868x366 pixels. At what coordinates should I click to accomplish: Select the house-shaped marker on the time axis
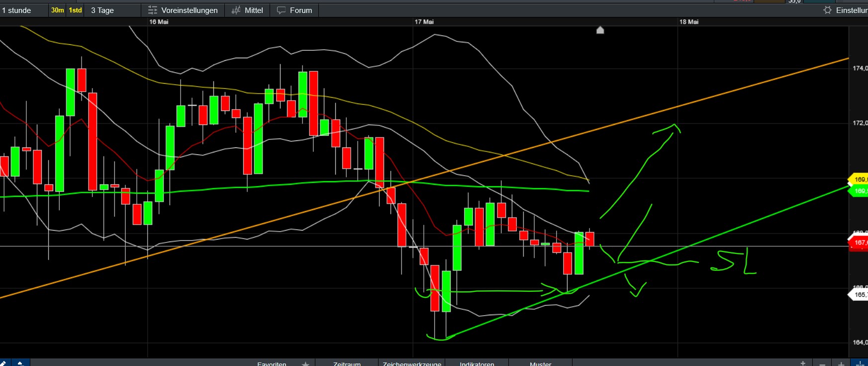[x=600, y=30]
